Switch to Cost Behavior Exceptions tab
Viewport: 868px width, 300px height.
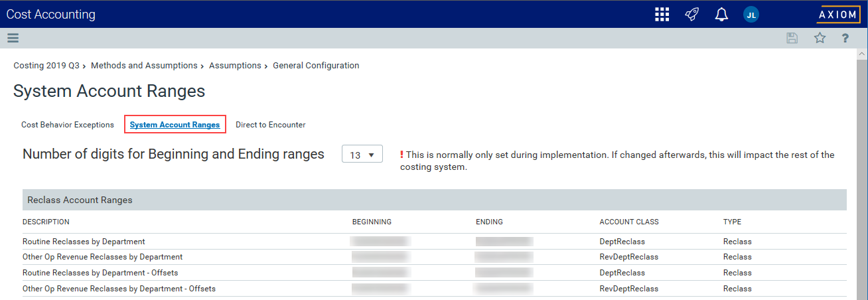[68, 125]
